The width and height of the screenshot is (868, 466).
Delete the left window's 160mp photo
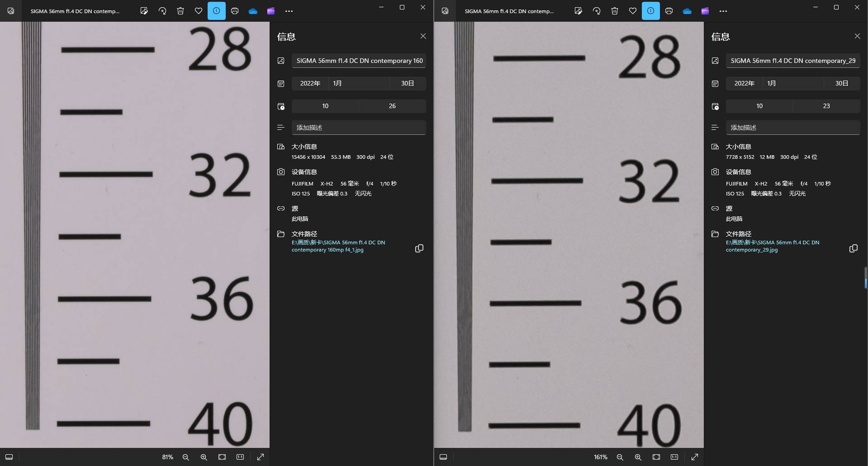[180, 11]
